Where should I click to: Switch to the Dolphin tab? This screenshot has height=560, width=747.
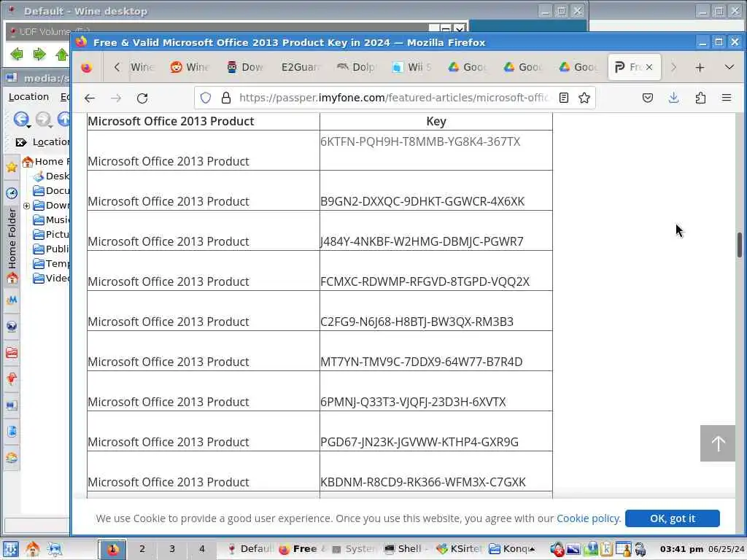[x=355, y=67]
